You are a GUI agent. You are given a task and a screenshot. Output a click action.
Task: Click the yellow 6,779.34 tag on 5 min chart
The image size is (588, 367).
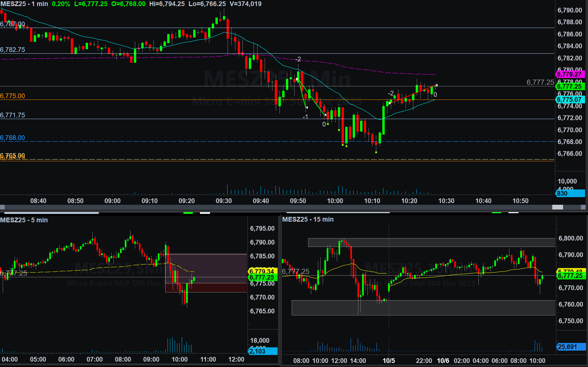pyautogui.click(x=262, y=271)
